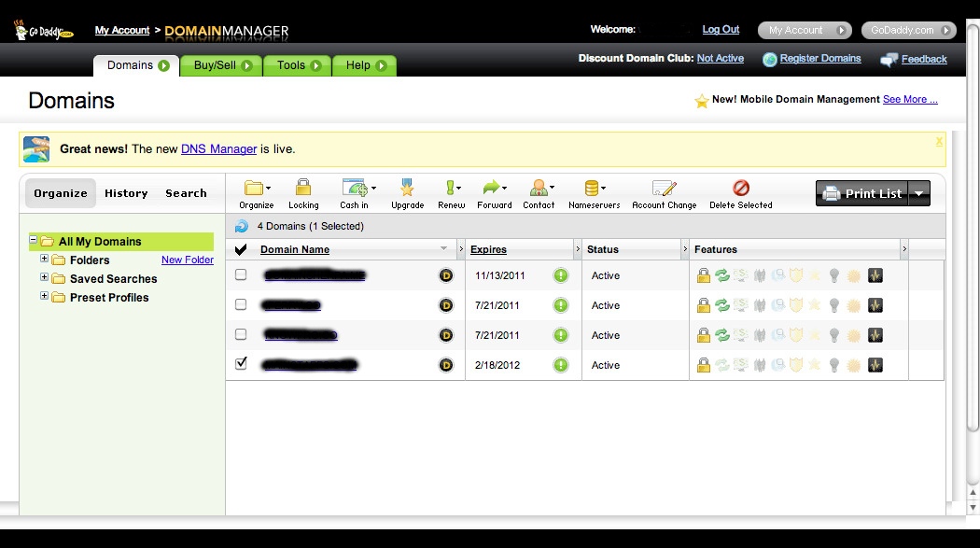Click green auto-renew icon in 11/13/2011 row

[722, 275]
